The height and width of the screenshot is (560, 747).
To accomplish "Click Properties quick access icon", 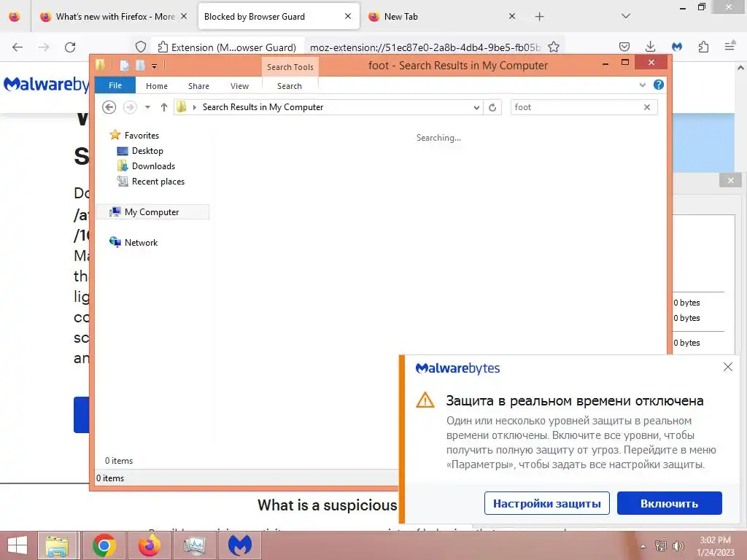I will pyautogui.click(x=124, y=66).
